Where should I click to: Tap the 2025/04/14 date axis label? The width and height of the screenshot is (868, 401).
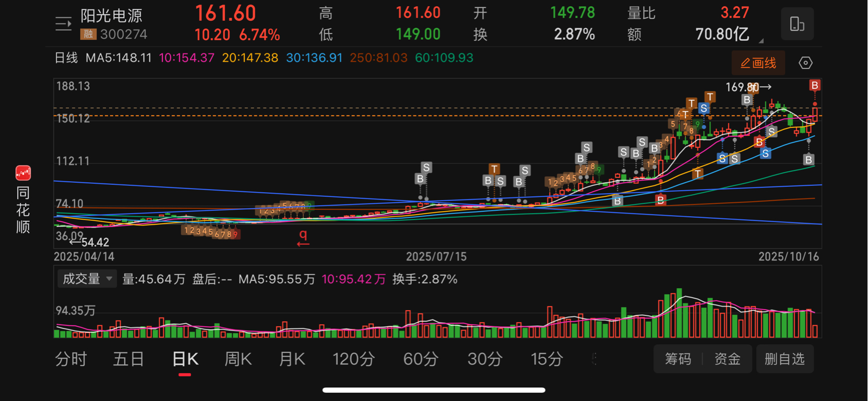(84, 257)
